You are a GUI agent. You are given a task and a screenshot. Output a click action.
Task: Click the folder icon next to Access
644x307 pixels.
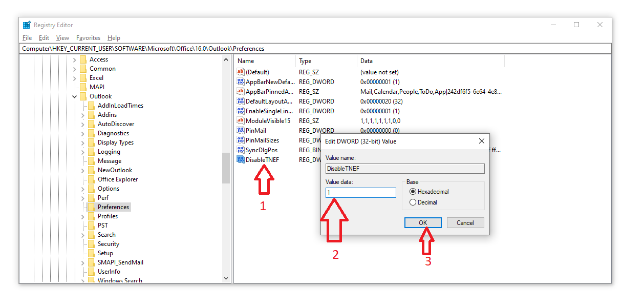[x=83, y=59]
